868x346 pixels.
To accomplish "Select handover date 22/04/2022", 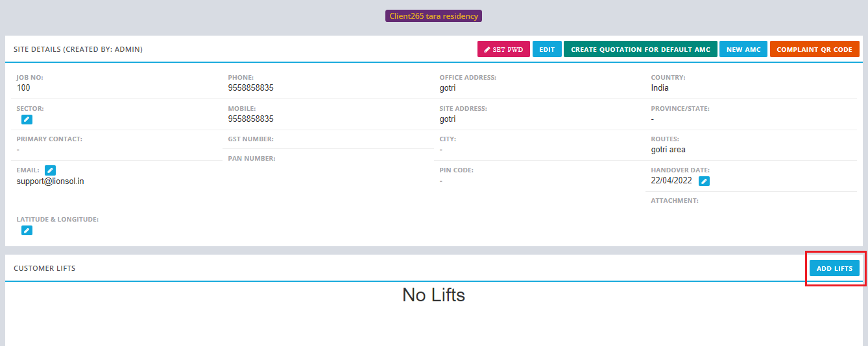I will click(672, 181).
